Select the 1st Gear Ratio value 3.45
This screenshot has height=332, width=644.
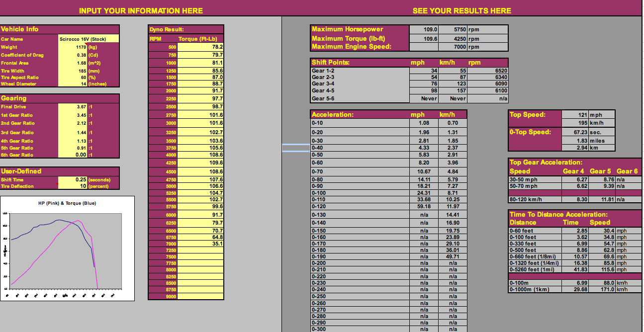pyautogui.click(x=73, y=115)
